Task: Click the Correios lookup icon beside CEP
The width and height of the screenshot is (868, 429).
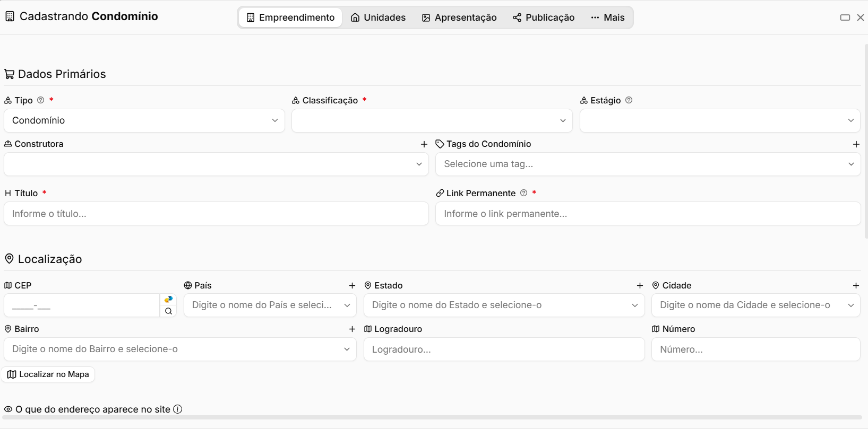Action: click(168, 300)
